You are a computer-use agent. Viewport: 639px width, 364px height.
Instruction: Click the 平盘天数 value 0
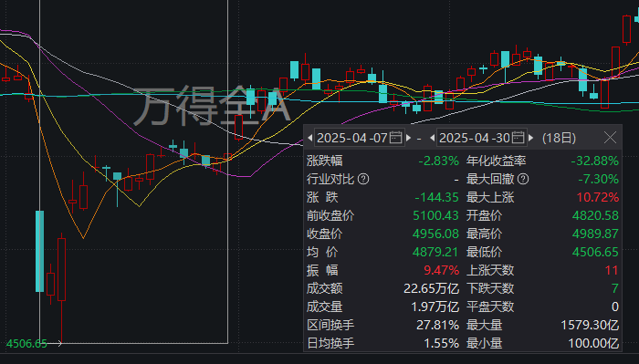click(x=615, y=307)
